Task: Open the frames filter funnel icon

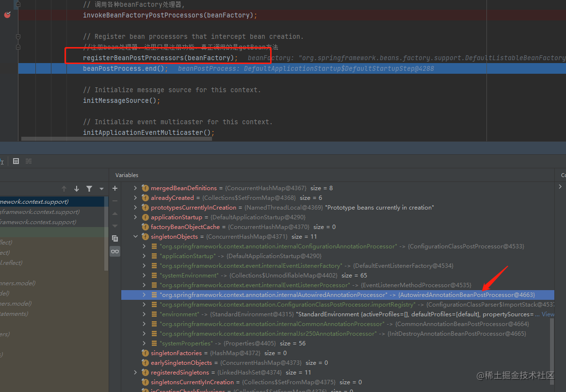Action: (x=89, y=188)
